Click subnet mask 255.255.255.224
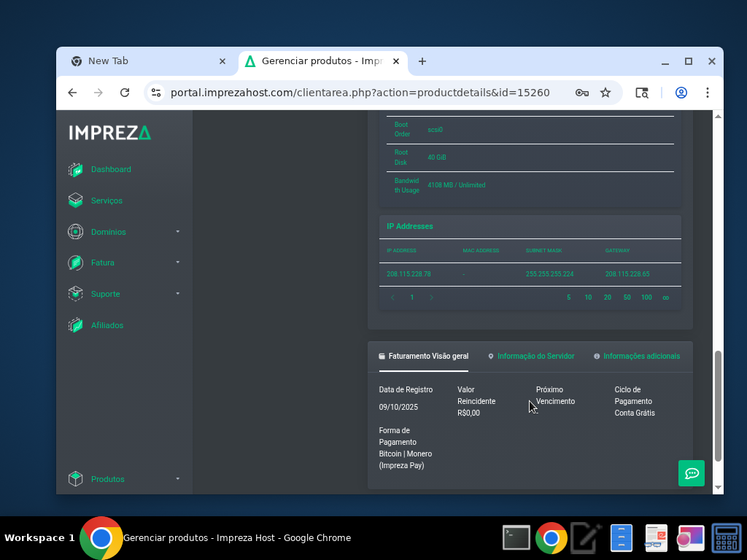Image resolution: width=747 pixels, height=560 pixels. [x=550, y=274]
